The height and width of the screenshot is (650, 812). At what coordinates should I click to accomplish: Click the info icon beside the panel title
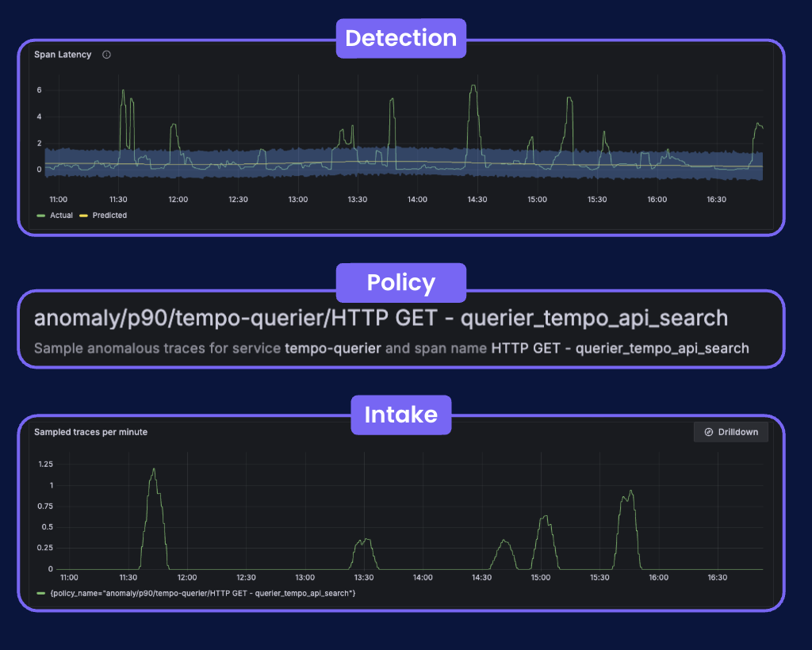107,54
